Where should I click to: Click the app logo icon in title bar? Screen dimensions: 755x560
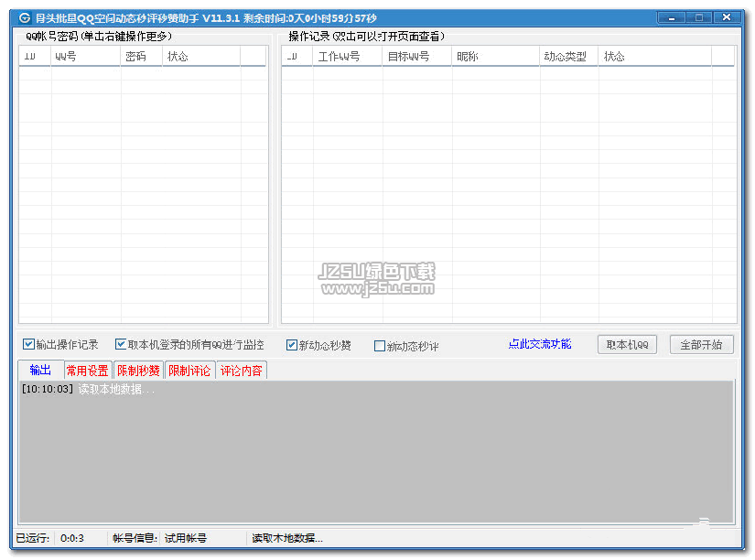[25, 18]
